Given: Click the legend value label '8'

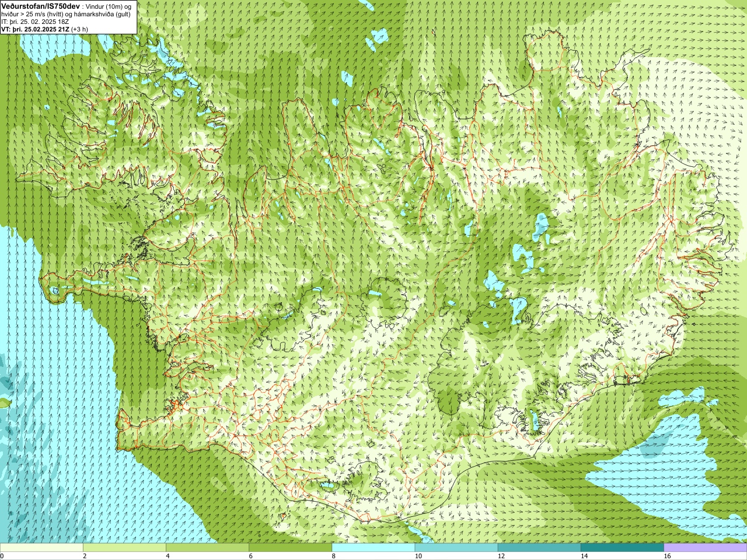Looking at the screenshot, I should click(x=334, y=556).
